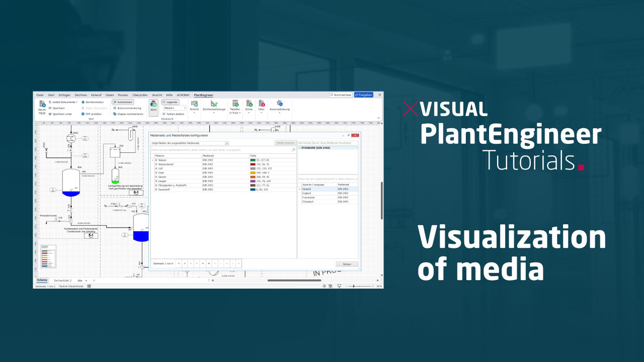Open Tabellen in Visio dropdown
This screenshot has height=362, width=644.
(235, 107)
